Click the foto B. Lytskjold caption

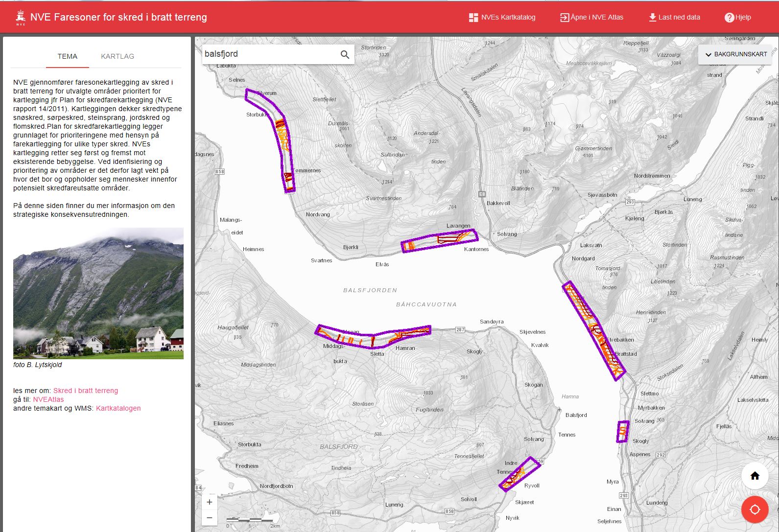[x=38, y=365]
